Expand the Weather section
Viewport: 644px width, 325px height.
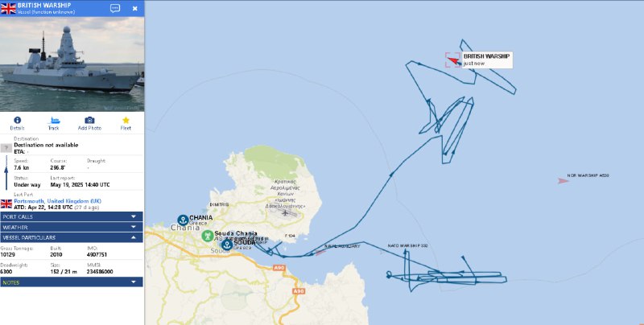click(x=72, y=227)
